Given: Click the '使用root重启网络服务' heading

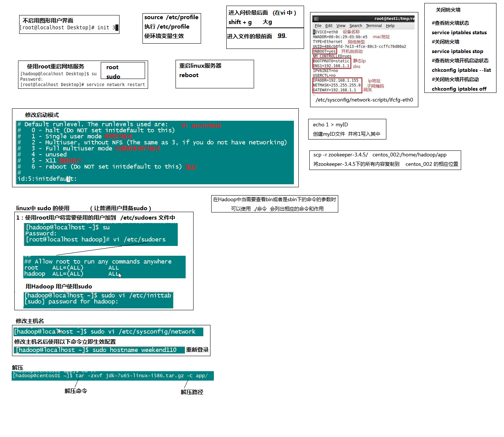Looking at the screenshot, I should 55,67.
